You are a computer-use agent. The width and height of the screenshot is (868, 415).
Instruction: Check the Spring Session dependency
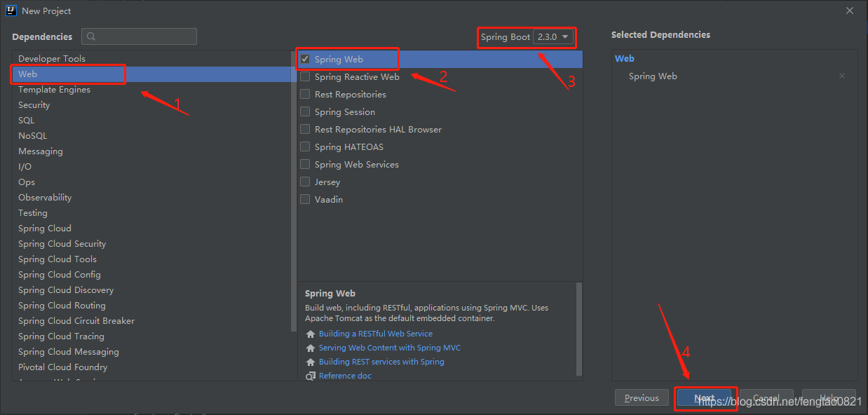[x=305, y=112]
